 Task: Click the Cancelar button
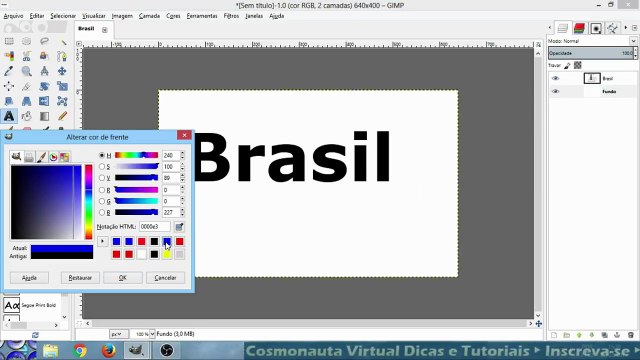165,278
